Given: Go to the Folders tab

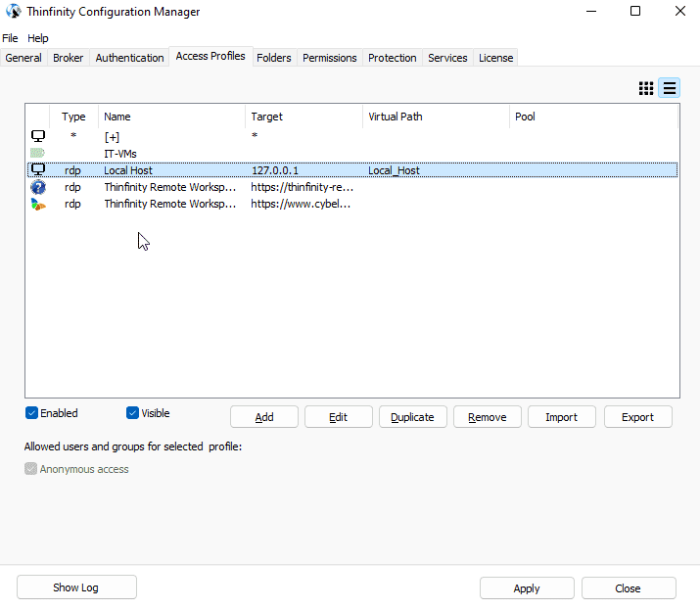Looking at the screenshot, I should [274, 58].
